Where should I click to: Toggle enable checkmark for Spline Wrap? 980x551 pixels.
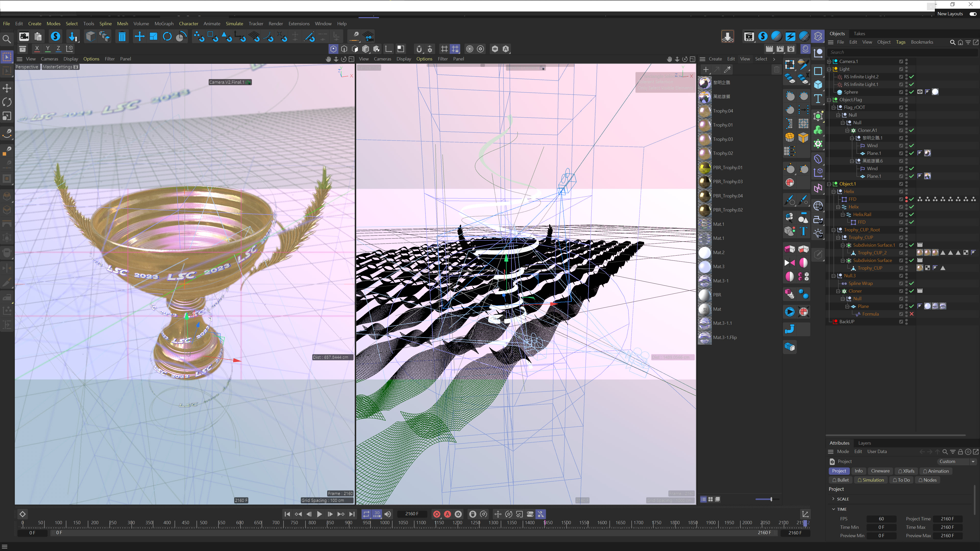pyautogui.click(x=912, y=283)
